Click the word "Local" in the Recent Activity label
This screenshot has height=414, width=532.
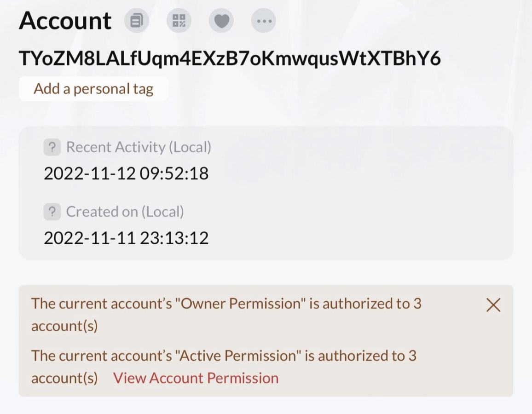click(x=190, y=147)
